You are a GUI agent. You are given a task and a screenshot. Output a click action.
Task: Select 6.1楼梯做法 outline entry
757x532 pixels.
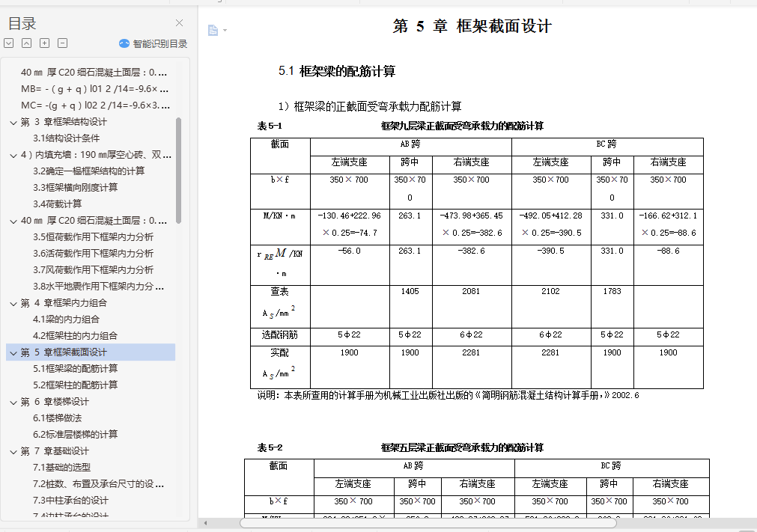pos(58,418)
